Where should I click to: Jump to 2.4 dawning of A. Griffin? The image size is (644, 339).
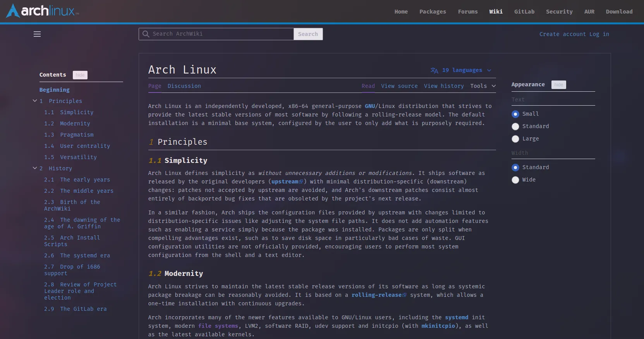click(x=82, y=223)
